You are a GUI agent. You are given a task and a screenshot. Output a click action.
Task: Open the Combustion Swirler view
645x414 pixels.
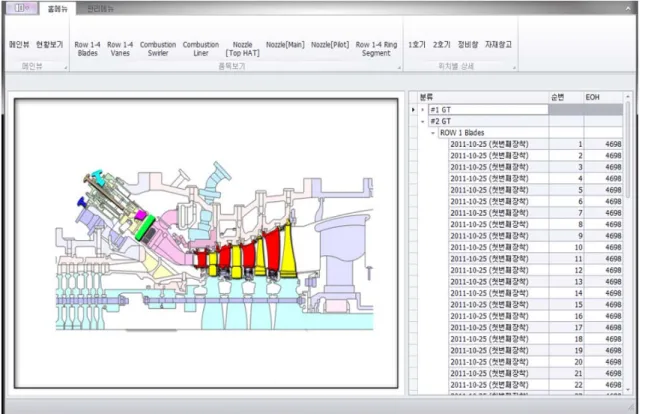pyautogui.click(x=158, y=49)
